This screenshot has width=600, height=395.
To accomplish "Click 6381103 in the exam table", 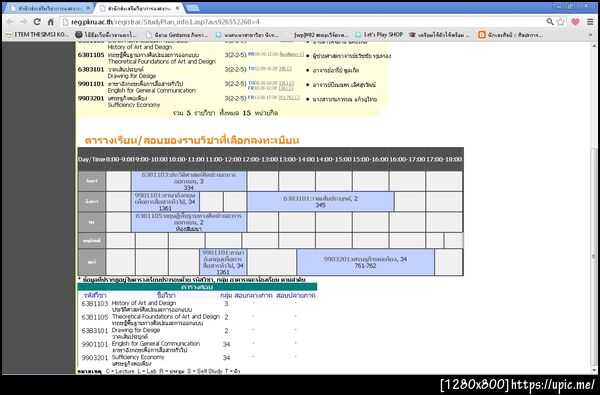I will point(95,304).
